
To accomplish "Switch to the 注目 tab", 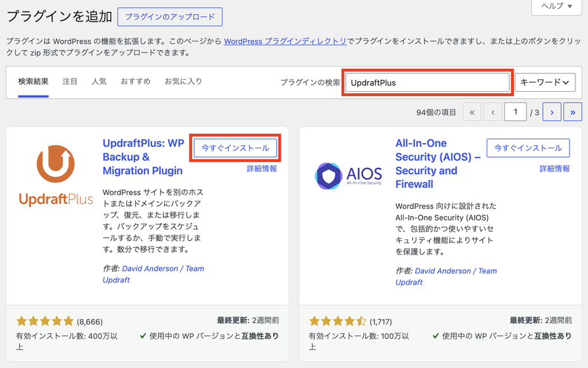I will tap(70, 81).
